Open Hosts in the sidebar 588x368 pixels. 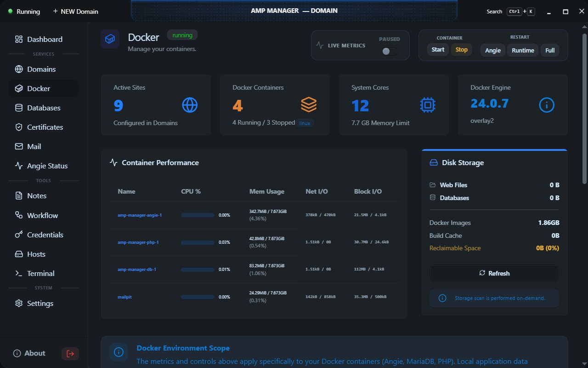click(x=44, y=254)
